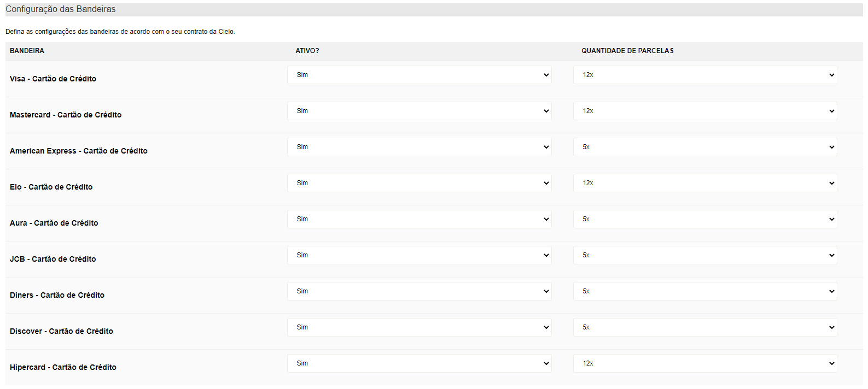Open JCB 'Ativo?' select box

[x=419, y=255]
